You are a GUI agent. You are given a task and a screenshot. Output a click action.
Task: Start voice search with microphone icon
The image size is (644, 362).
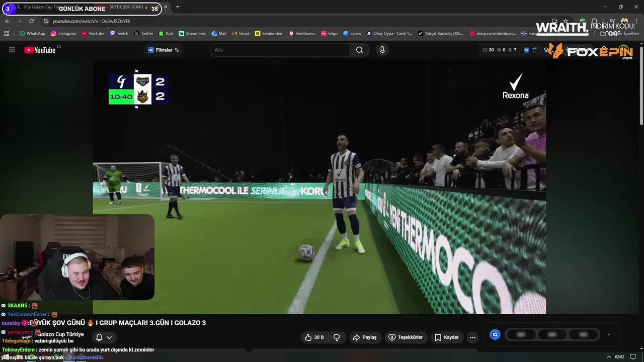[382, 50]
